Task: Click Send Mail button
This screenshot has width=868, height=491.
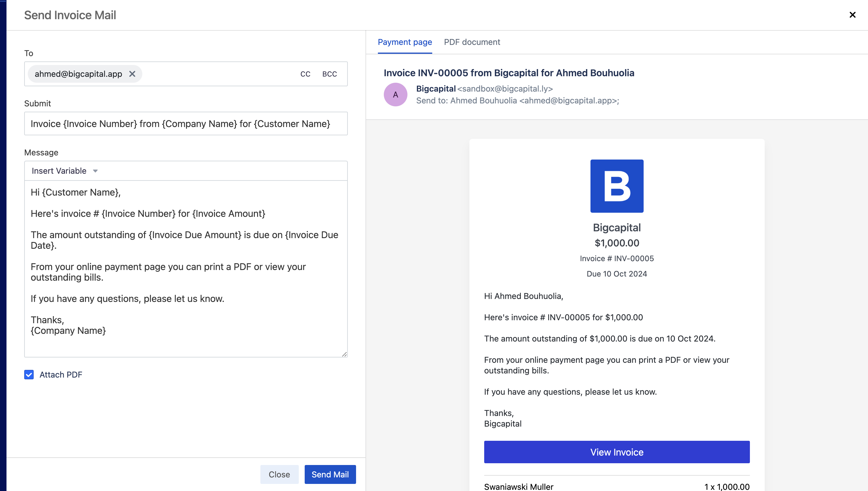Action: coord(330,474)
